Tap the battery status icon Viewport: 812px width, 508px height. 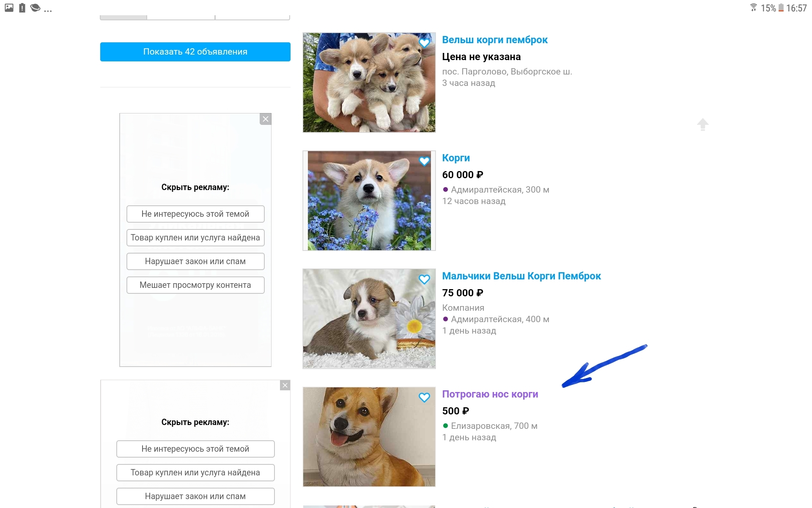pos(781,8)
